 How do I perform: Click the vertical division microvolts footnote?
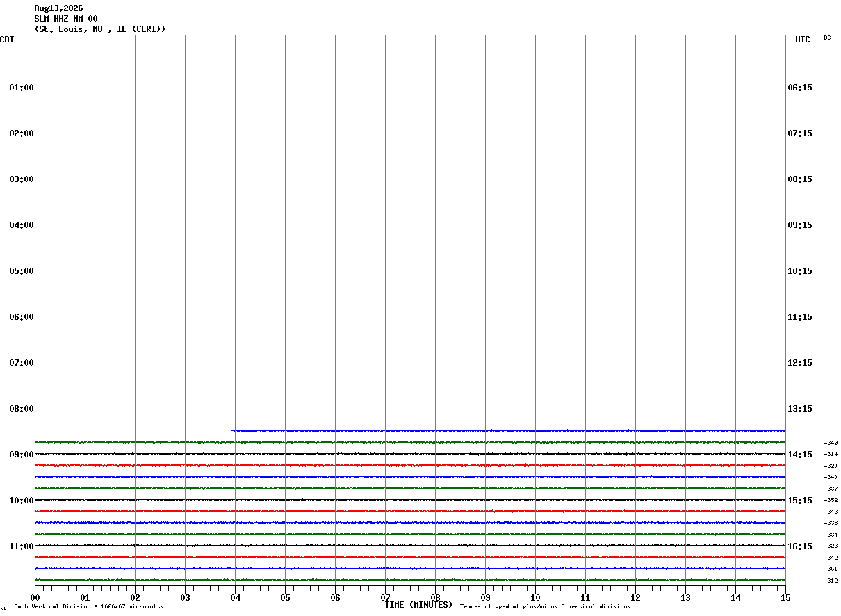coord(88,606)
